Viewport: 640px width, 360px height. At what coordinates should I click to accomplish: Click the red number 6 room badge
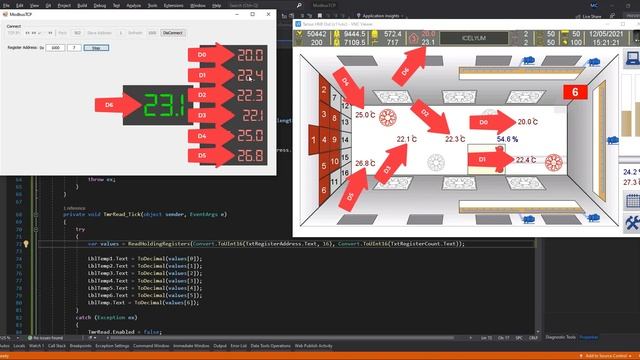pos(575,92)
